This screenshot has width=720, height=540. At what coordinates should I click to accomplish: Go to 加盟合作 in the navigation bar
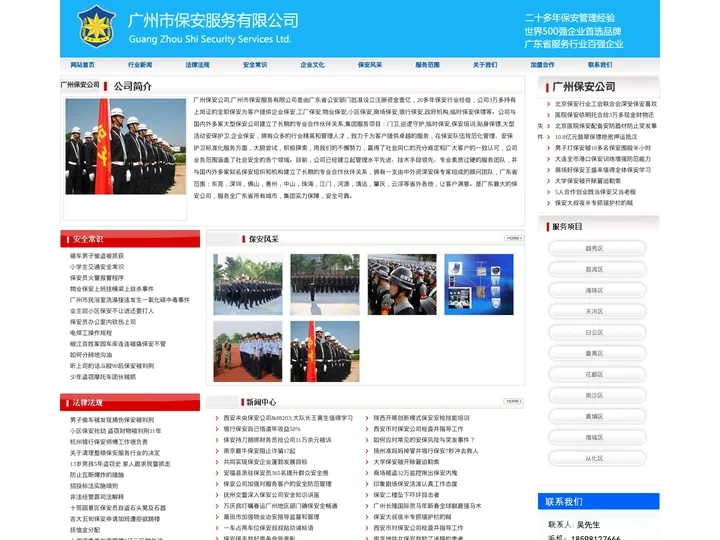542,65
